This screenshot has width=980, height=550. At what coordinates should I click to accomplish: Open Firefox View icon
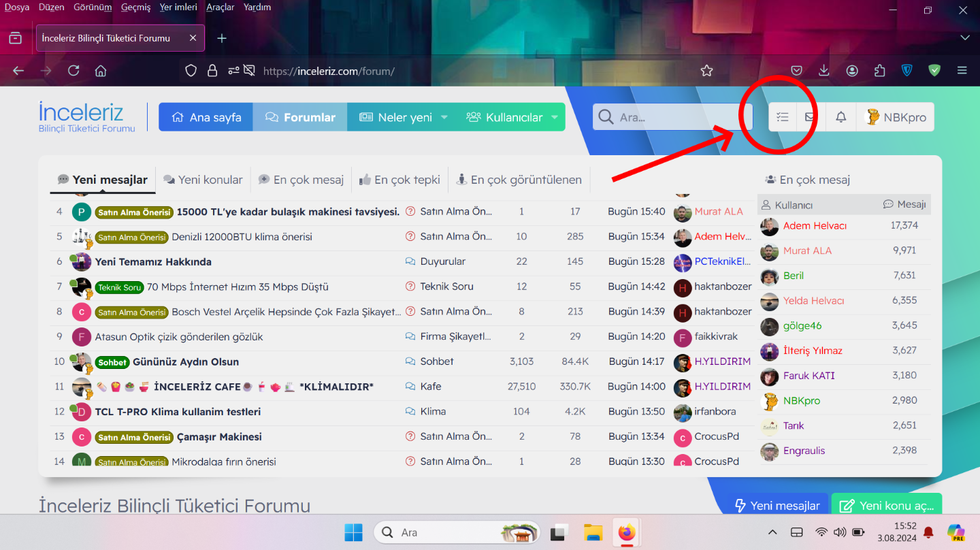[x=16, y=38]
